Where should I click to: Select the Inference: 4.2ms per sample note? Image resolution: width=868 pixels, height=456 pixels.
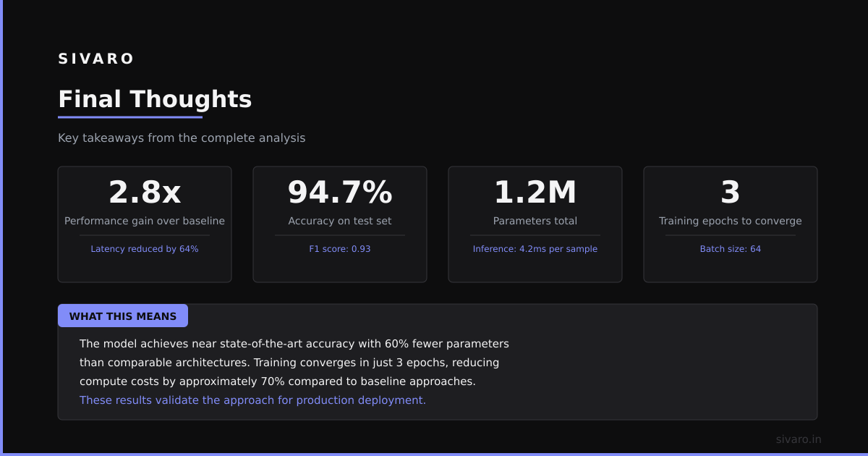pyautogui.click(x=535, y=249)
